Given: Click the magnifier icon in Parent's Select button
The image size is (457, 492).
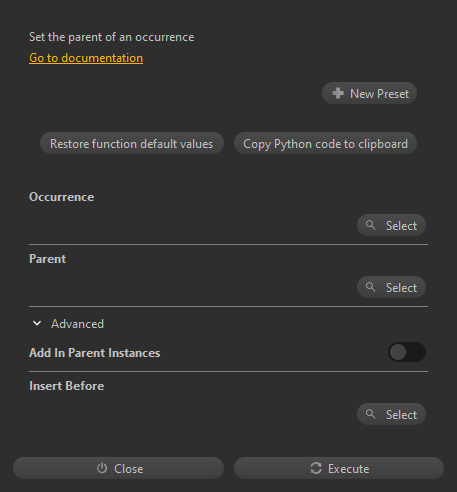Looking at the screenshot, I should [370, 287].
